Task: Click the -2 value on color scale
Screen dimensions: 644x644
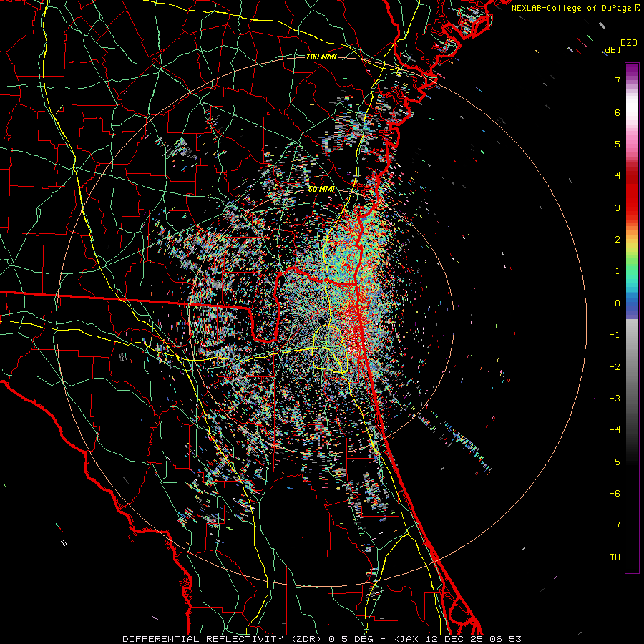Action: pyautogui.click(x=615, y=366)
